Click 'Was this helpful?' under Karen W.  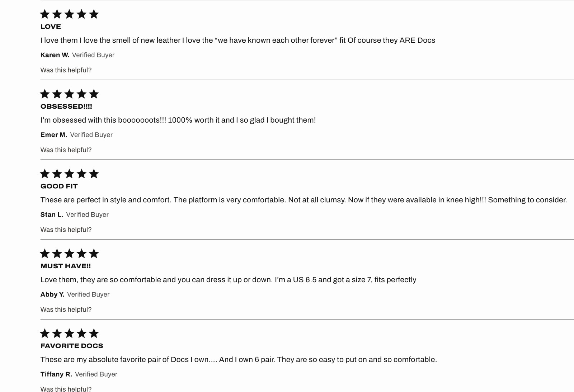pos(66,70)
